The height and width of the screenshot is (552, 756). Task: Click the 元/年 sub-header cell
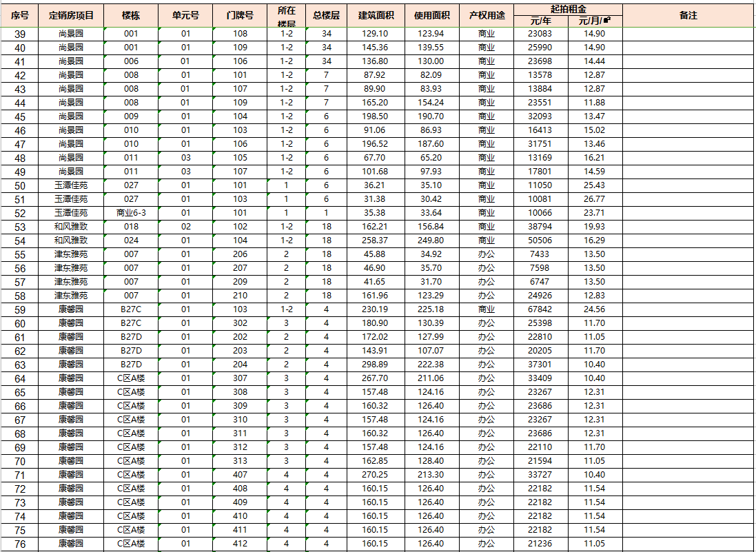pyautogui.click(x=540, y=21)
